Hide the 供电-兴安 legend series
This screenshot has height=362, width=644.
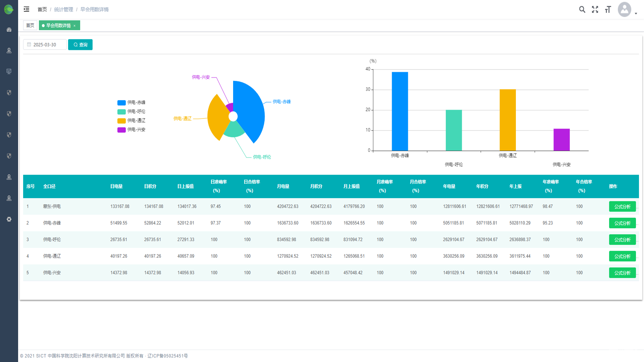coord(131,130)
